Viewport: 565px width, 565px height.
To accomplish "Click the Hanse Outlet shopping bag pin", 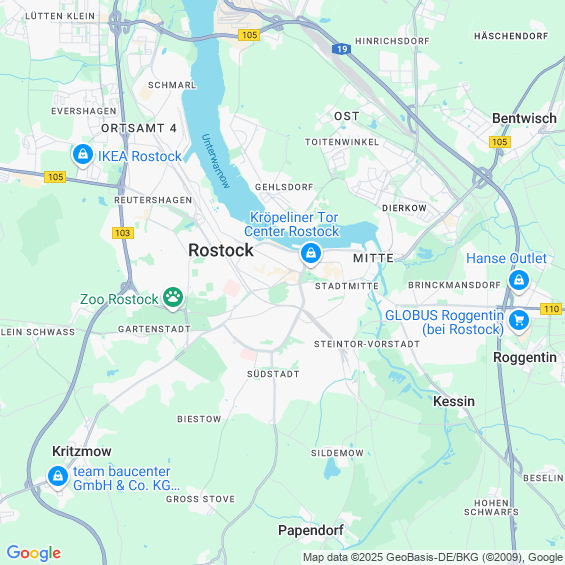I will pos(519,281).
